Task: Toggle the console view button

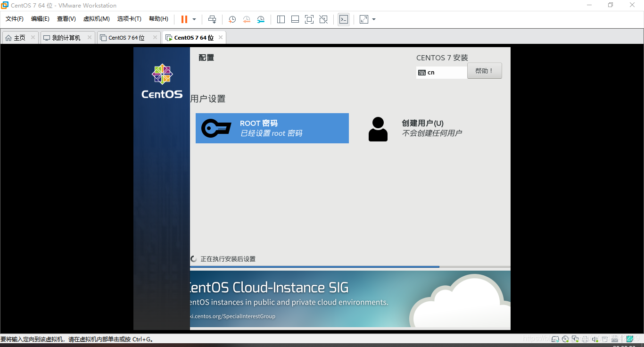Action: [344, 19]
